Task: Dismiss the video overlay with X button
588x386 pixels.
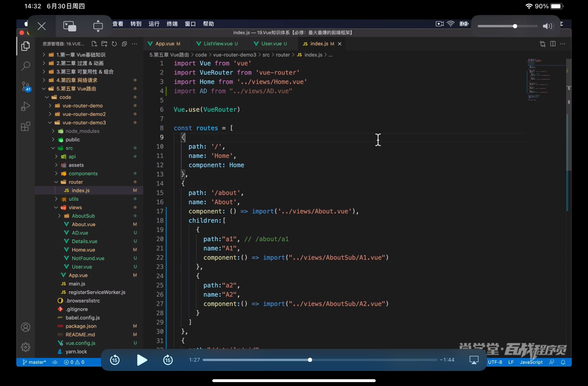Action: coord(42,26)
